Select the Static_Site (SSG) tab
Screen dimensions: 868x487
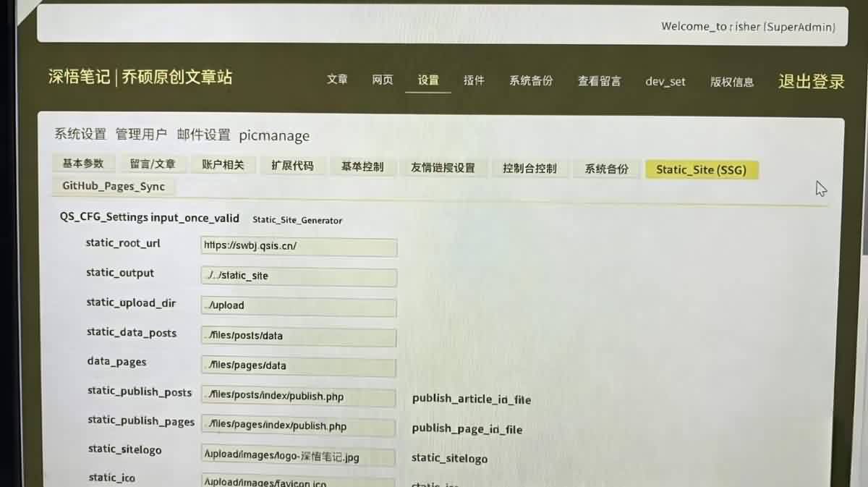click(x=701, y=170)
